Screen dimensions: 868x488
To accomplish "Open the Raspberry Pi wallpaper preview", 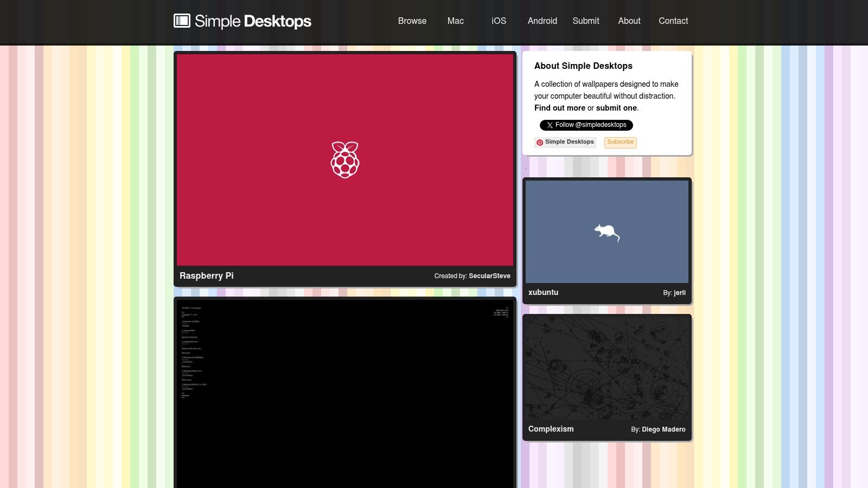I will pos(345,160).
